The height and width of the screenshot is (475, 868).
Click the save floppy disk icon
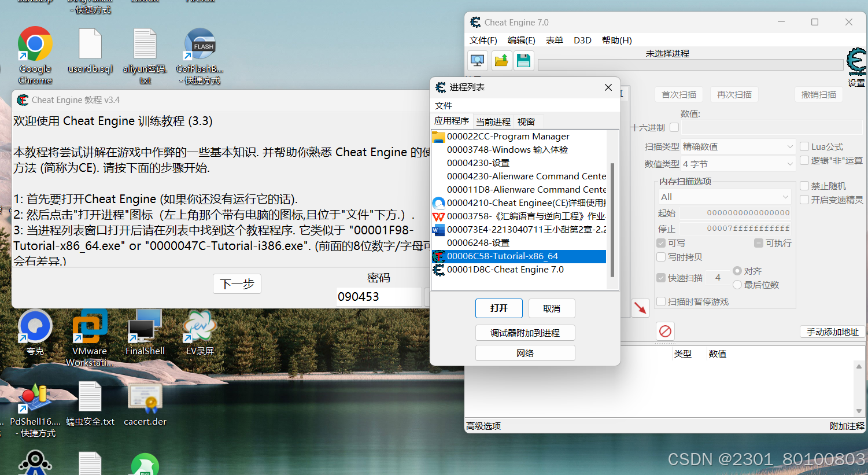click(x=523, y=61)
